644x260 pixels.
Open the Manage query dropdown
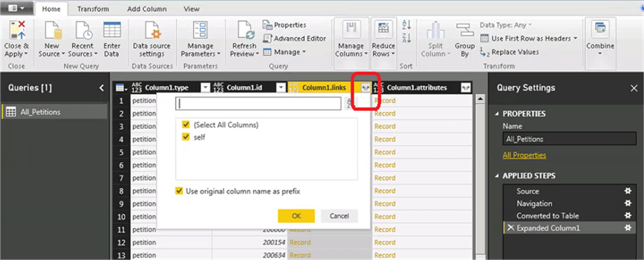(x=285, y=52)
